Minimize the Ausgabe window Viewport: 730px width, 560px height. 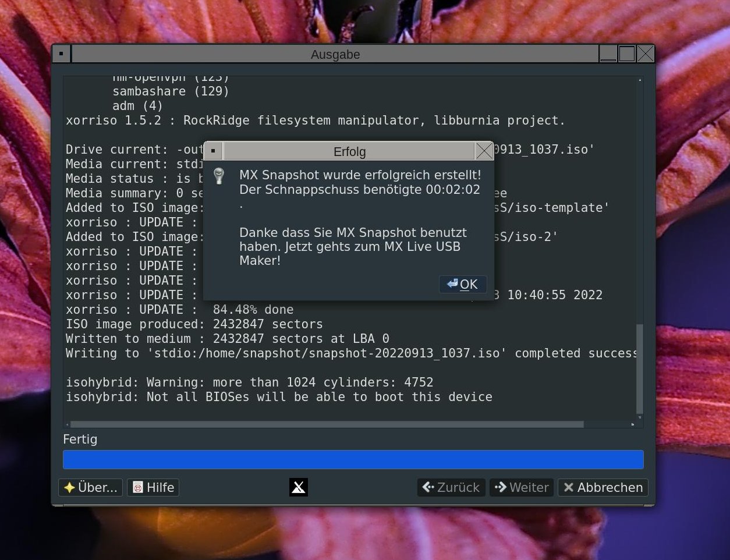point(608,54)
